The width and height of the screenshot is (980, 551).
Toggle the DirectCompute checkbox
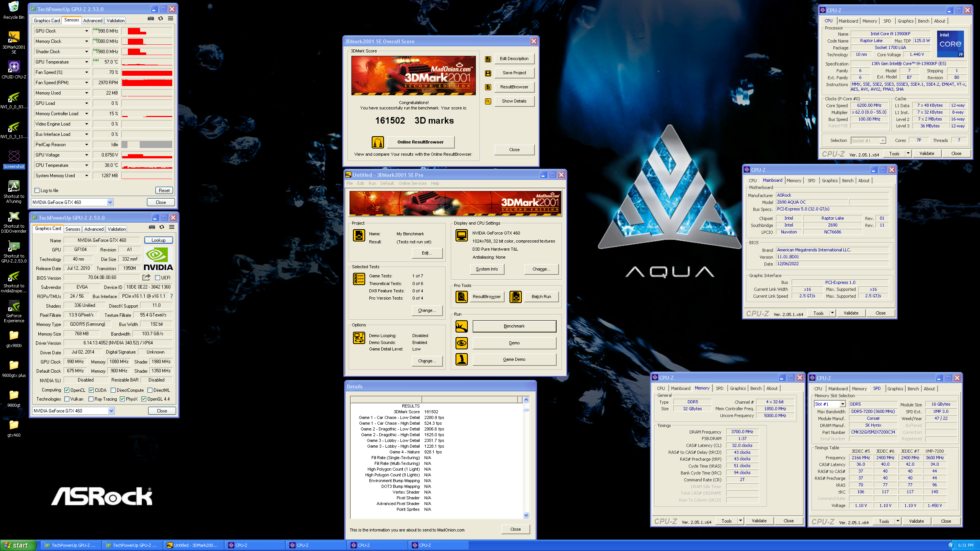click(x=113, y=390)
